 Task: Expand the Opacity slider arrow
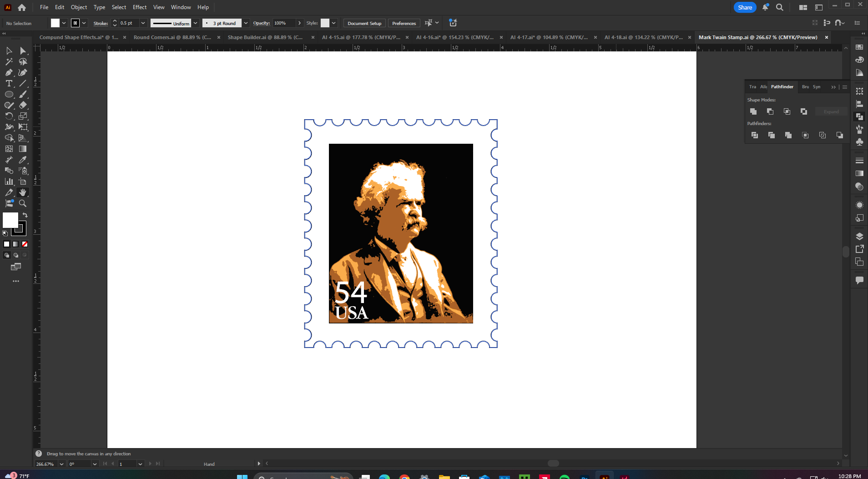coord(299,23)
